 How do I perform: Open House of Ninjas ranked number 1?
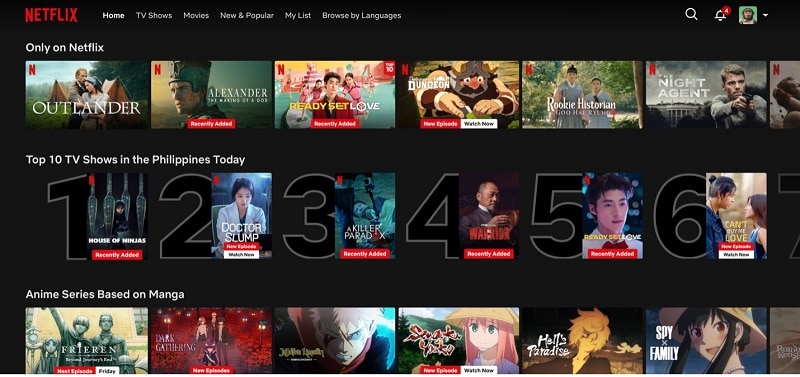tap(117, 216)
